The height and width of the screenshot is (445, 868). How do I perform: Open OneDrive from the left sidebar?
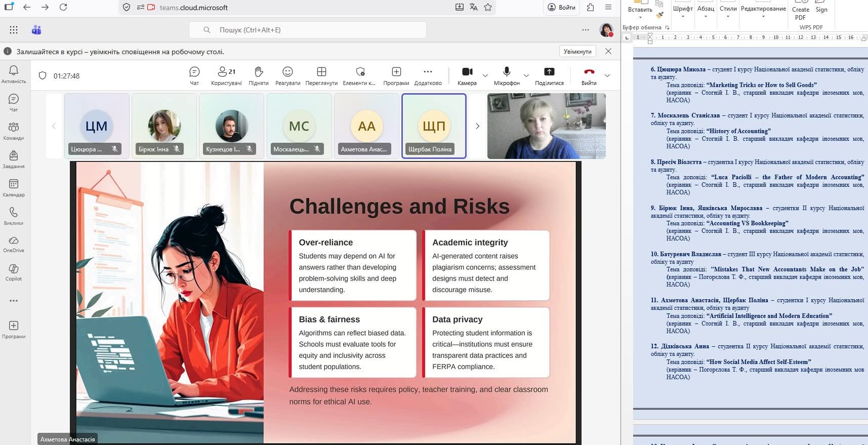tap(14, 244)
